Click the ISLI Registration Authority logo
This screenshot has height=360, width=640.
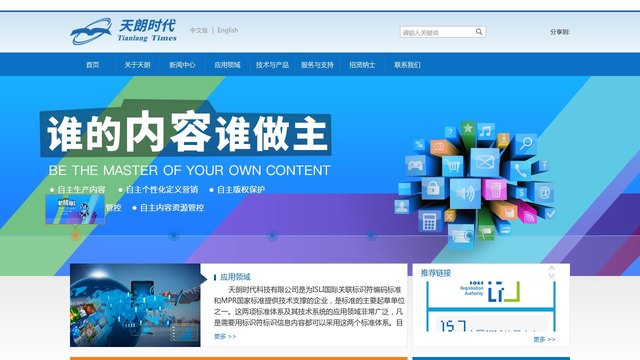click(490, 291)
